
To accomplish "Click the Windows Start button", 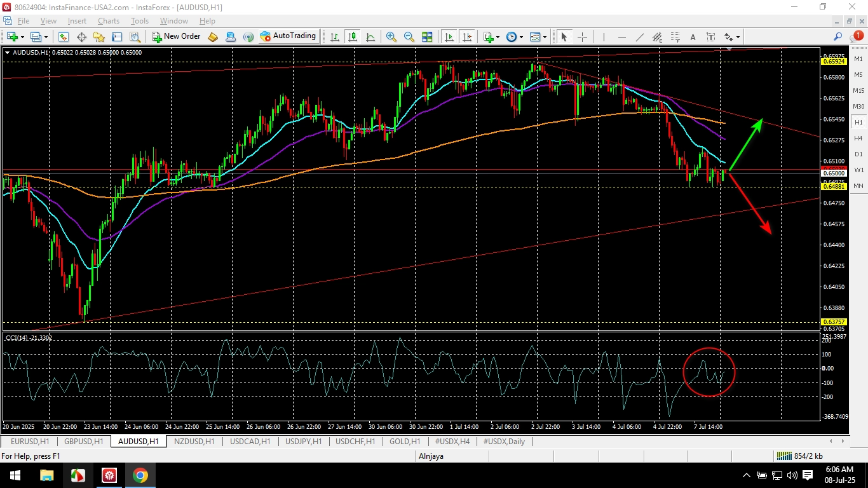I will point(15,475).
